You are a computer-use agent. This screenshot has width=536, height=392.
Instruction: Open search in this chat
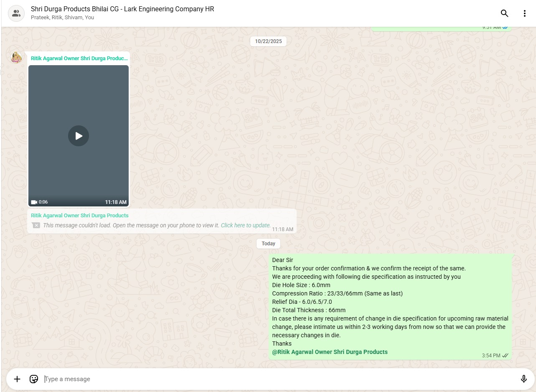(504, 13)
